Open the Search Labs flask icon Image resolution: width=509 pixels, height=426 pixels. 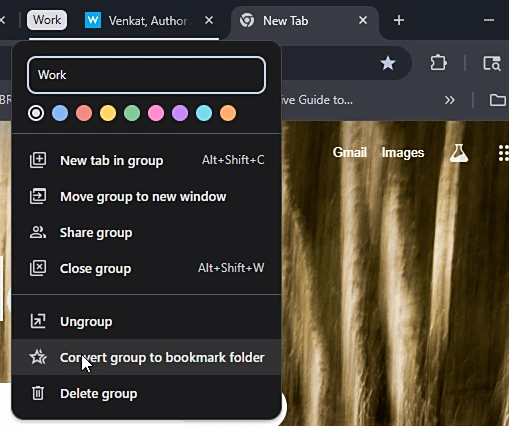[459, 153]
